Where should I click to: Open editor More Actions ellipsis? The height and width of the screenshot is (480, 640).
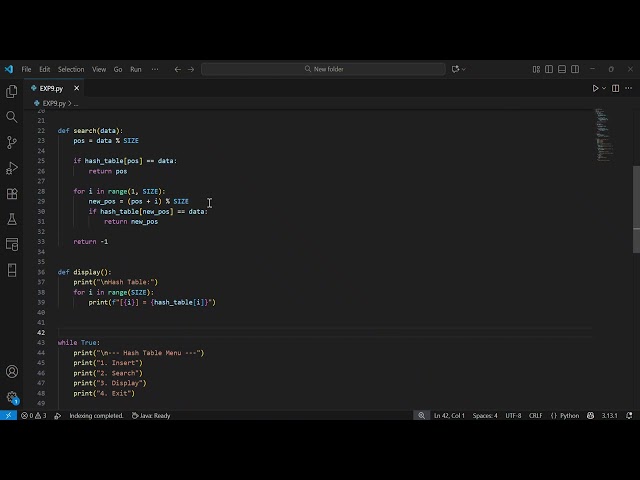point(629,88)
